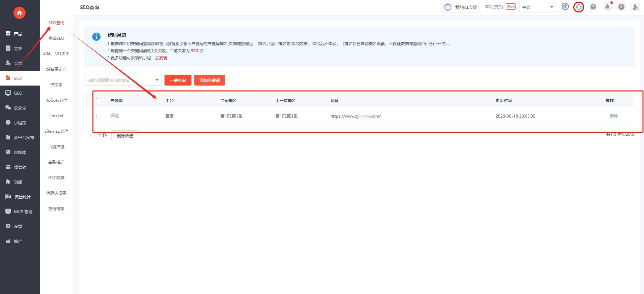Open the user account icon in the top bar
This screenshot has height=294, width=644.
point(635,7)
